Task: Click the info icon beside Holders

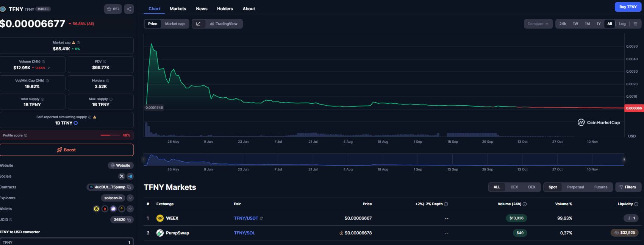Action: 108,81
